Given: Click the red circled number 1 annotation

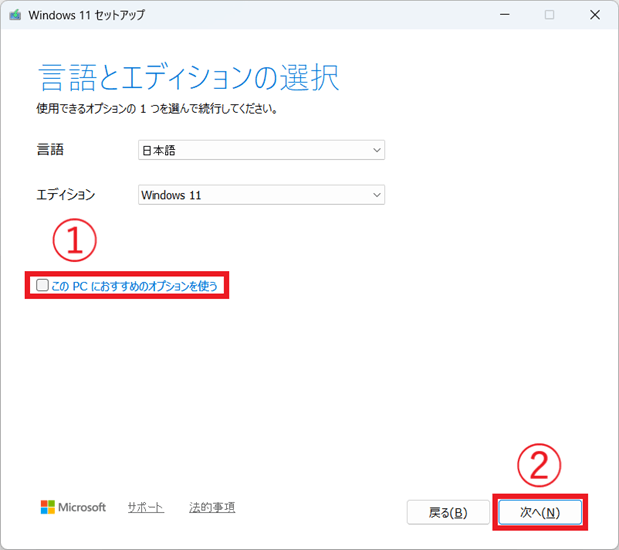Looking at the screenshot, I should click(75, 240).
